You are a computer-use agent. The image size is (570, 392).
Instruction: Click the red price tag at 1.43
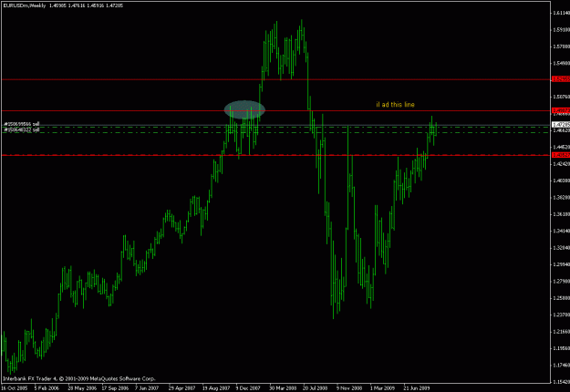click(561, 155)
